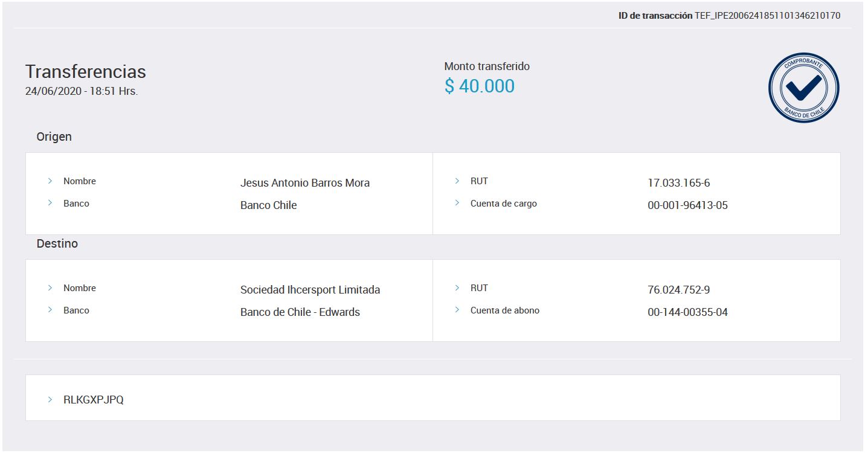Click the Banco label in Destino

point(76,310)
